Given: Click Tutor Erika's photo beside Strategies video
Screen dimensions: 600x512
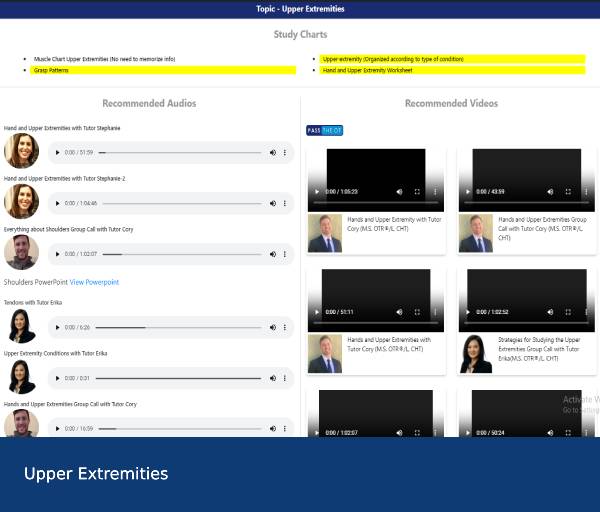Looking at the screenshot, I should (x=476, y=353).
